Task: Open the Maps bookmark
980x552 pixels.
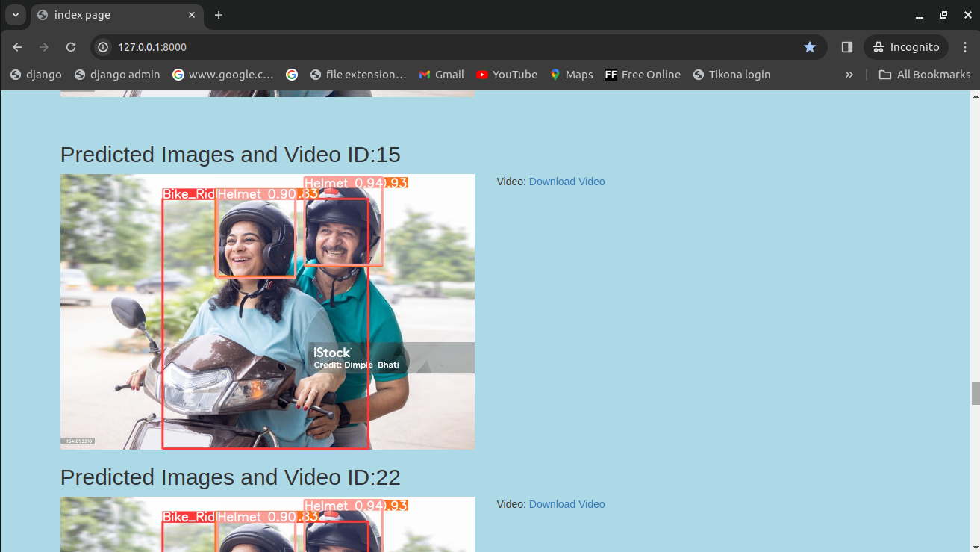Action: click(x=572, y=75)
